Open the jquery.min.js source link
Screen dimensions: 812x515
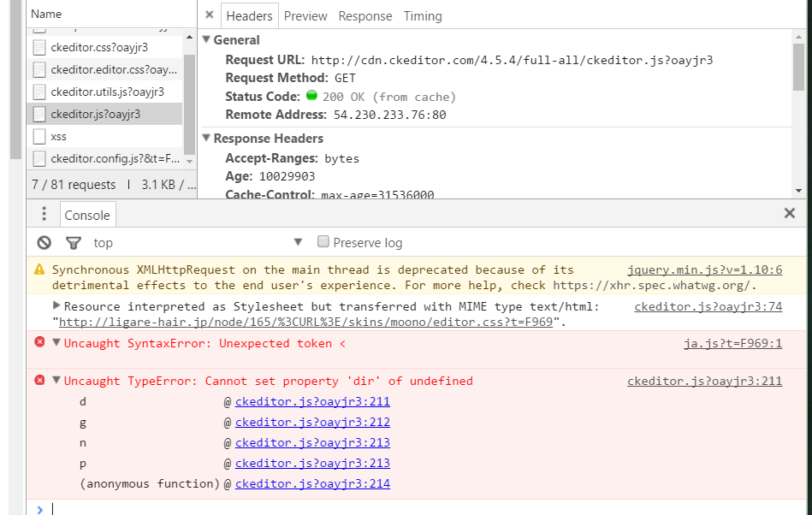click(x=705, y=269)
